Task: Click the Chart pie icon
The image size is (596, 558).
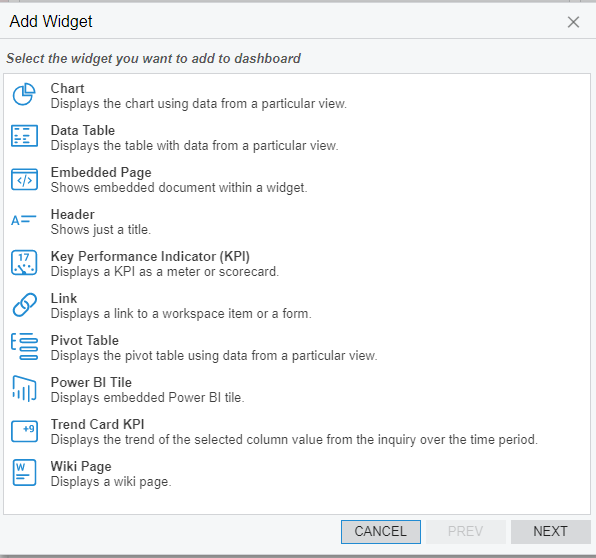Action: pyautogui.click(x=24, y=94)
